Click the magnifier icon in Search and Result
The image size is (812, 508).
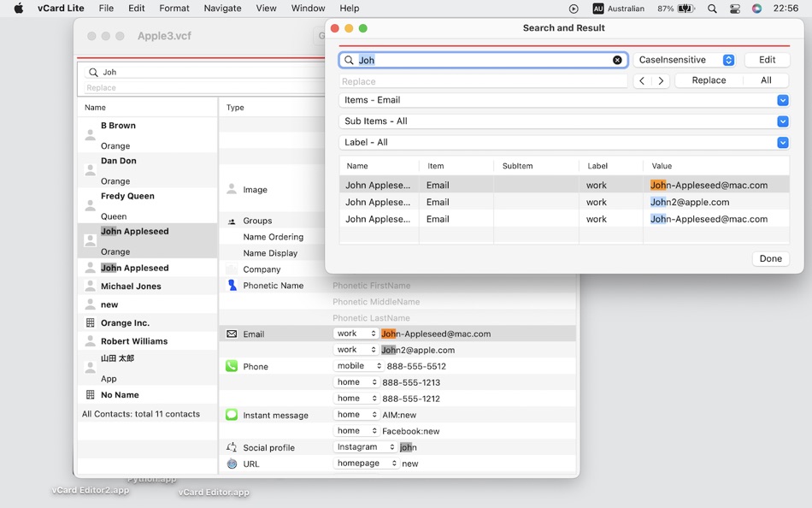pyautogui.click(x=349, y=60)
